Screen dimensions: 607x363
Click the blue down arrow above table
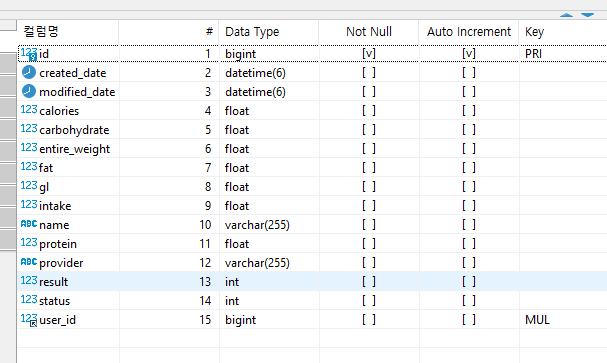pyautogui.click(x=587, y=15)
